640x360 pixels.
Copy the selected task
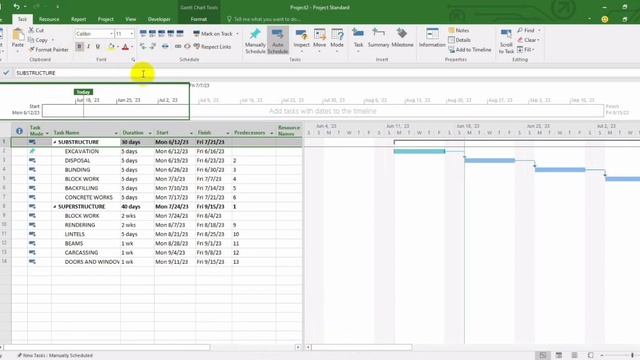[x=38, y=40]
